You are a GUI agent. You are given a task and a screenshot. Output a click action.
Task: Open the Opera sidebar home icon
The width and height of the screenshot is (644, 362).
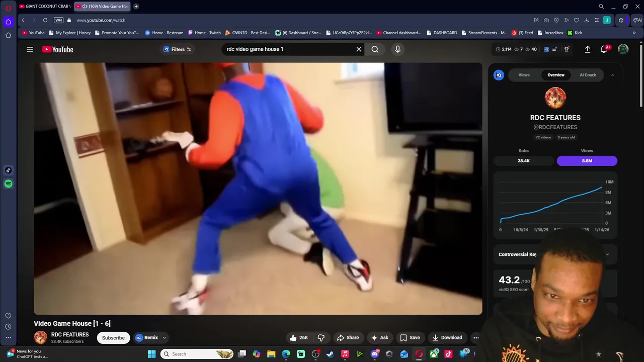tap(8, 22)
